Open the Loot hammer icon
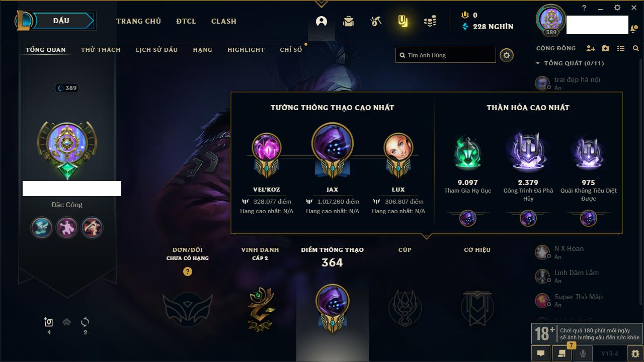Viewport: 644px width, 362px height. [x=376, y=21]
